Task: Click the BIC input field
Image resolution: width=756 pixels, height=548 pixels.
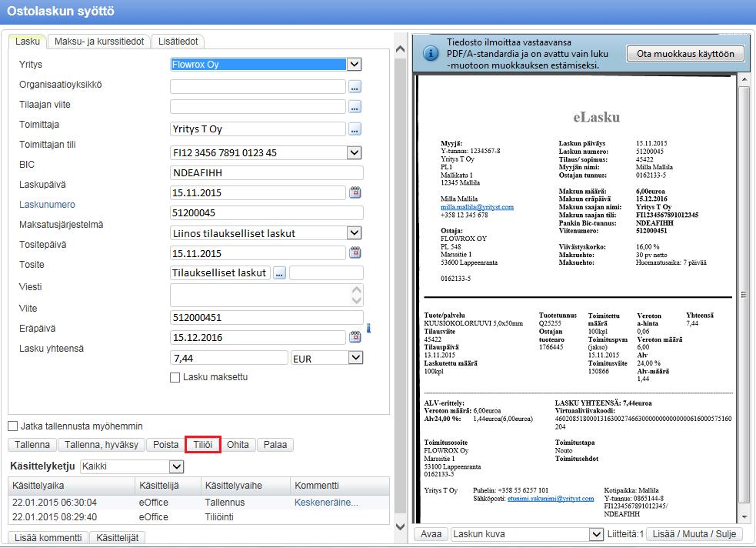Action: coord(267,172)
